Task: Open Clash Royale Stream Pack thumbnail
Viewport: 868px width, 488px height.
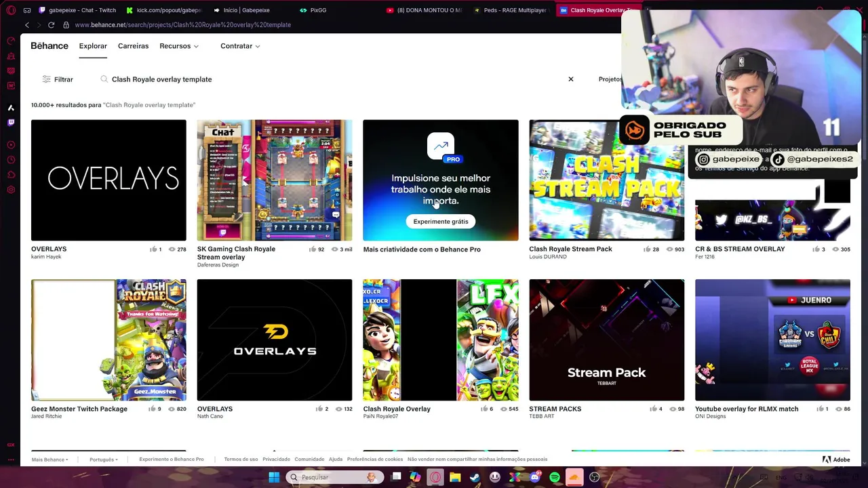Action: (606, 180)
